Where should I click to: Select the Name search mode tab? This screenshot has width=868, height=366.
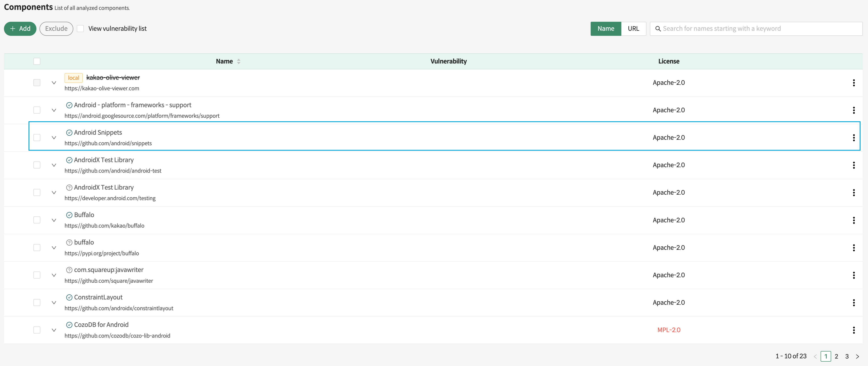click(606, 29)
